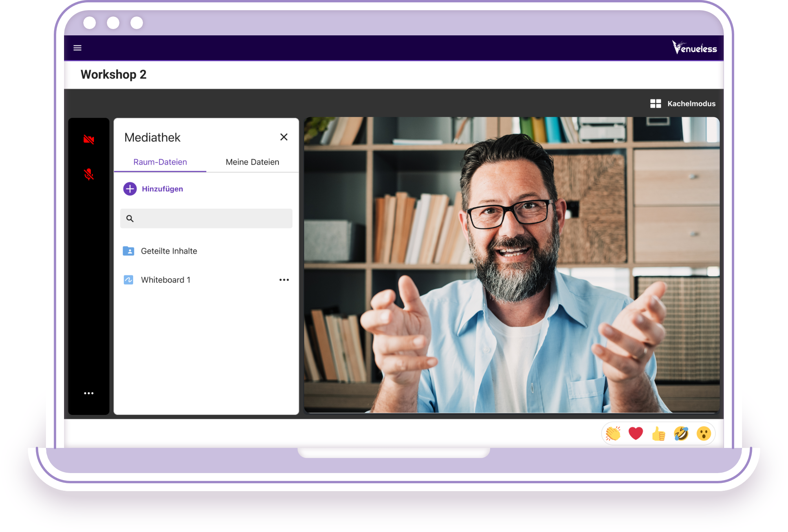788x532 pixels.
Task: Send a surprised face reaction
Action: click(704, 434)
